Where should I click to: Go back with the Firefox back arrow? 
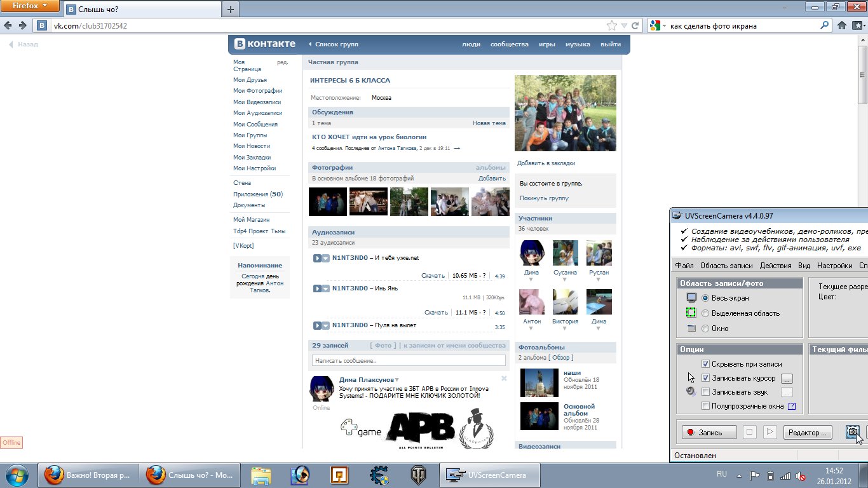point(9,25)
